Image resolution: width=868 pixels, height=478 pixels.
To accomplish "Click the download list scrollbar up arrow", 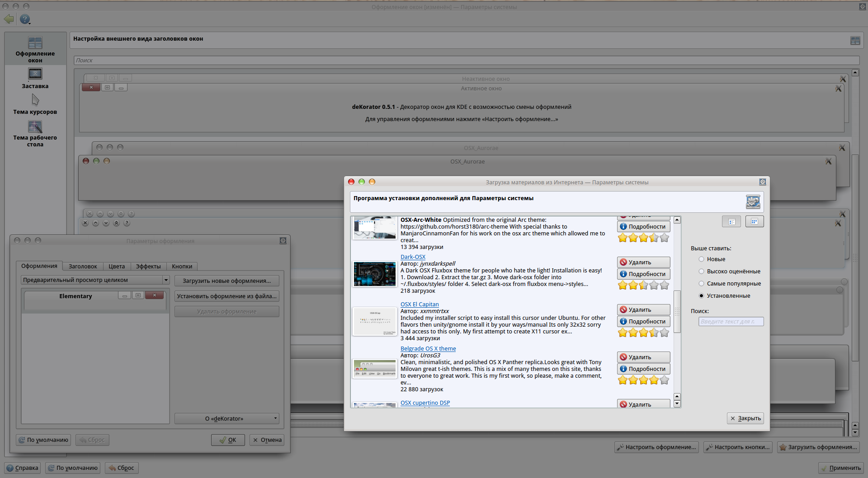I will [677, 220].
